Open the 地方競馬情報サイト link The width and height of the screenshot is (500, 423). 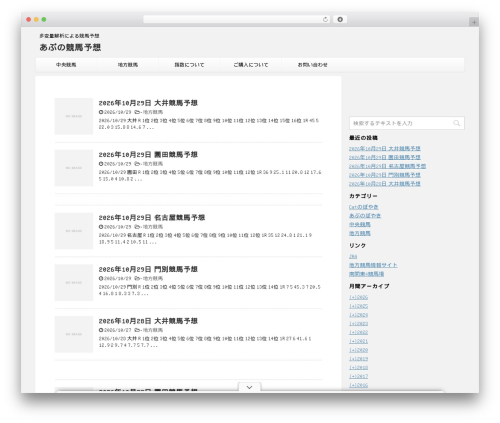tap(373, 265)
